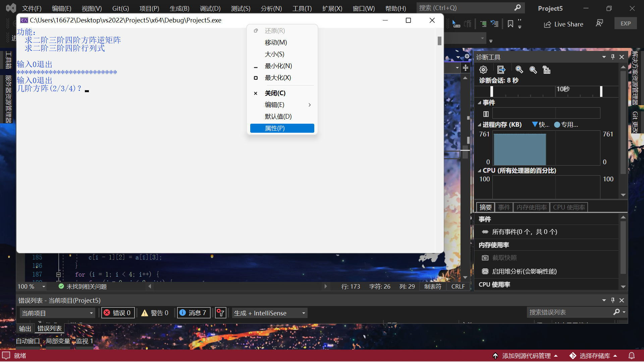Viewport: 644px width, 362px height.
Task: Export the diagnostic session data
Action: pos(501,70)
